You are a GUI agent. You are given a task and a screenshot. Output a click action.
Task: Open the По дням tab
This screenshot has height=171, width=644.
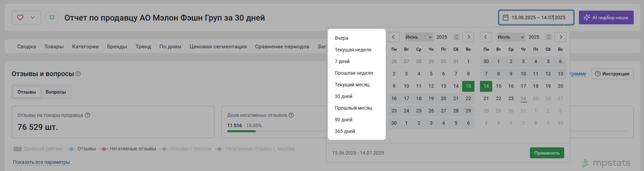tap(170, 46)
